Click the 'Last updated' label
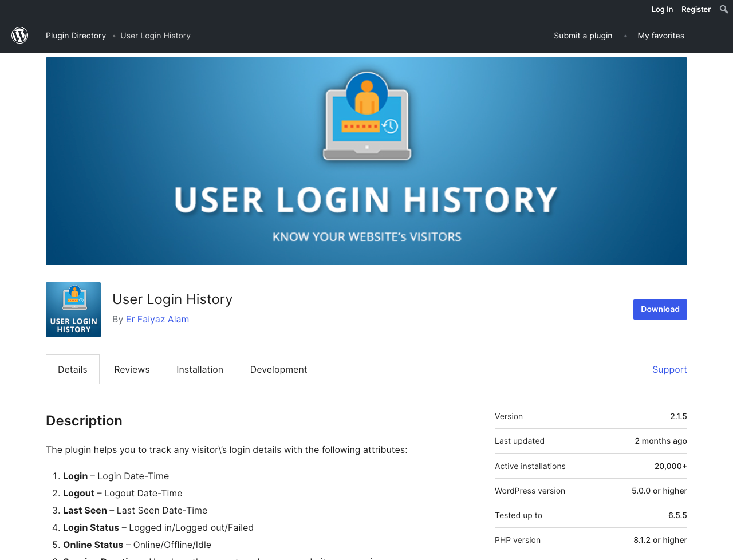 coord(519,441)
